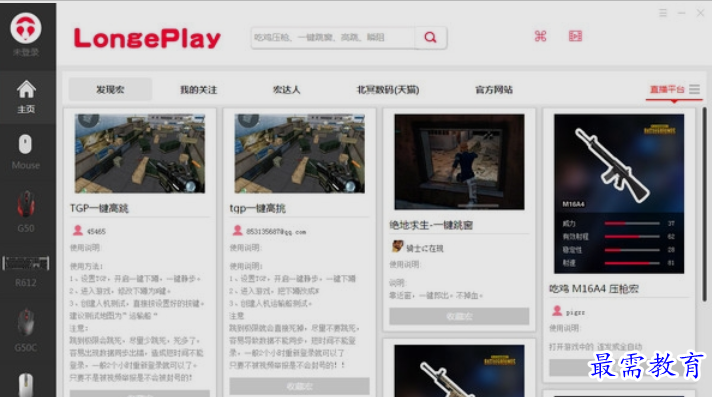Open the tqp一键高挑 thumbnail
The image size is (712, 397).
pyautogui.click(x=300, y=154)
